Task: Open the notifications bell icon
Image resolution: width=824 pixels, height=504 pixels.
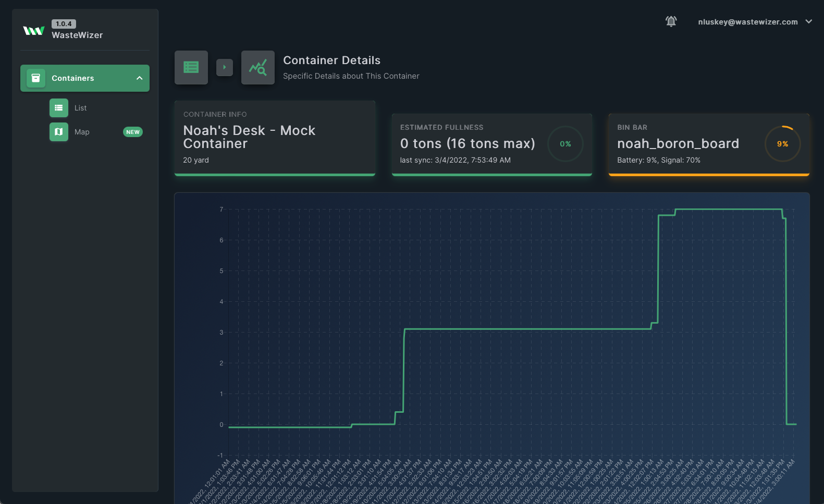Action: pyautogui.click(x=671, y=21)
